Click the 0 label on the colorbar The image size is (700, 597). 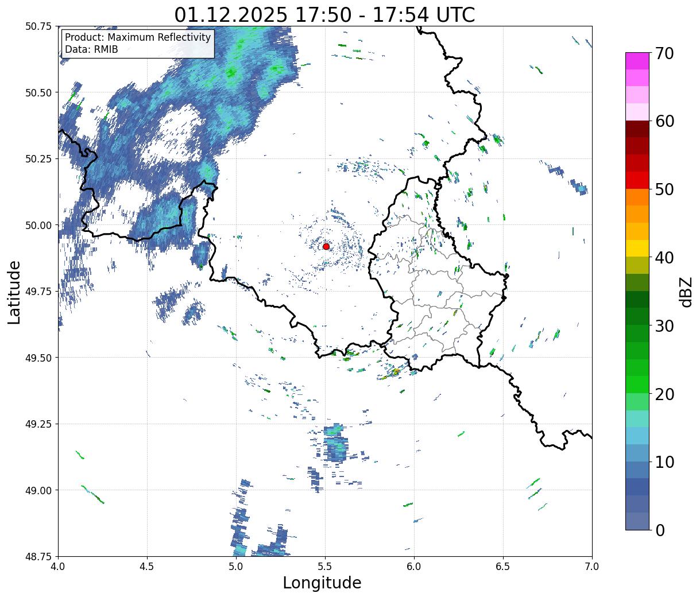(659, 530)
